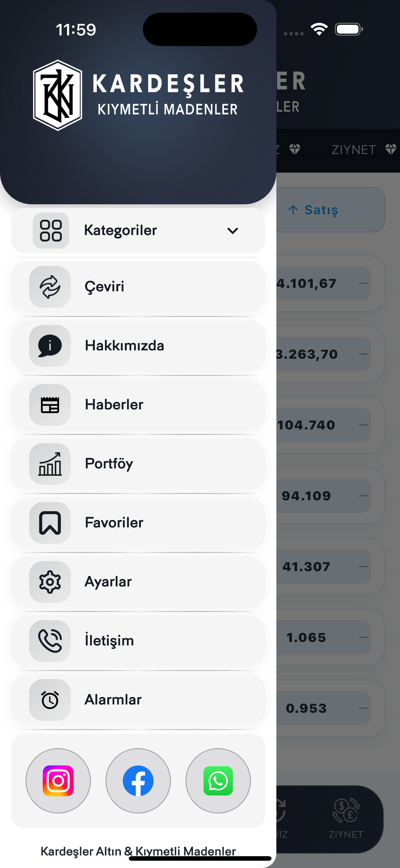
Task: Open the WhatsApp contact icon
Action: click(218, 781)
